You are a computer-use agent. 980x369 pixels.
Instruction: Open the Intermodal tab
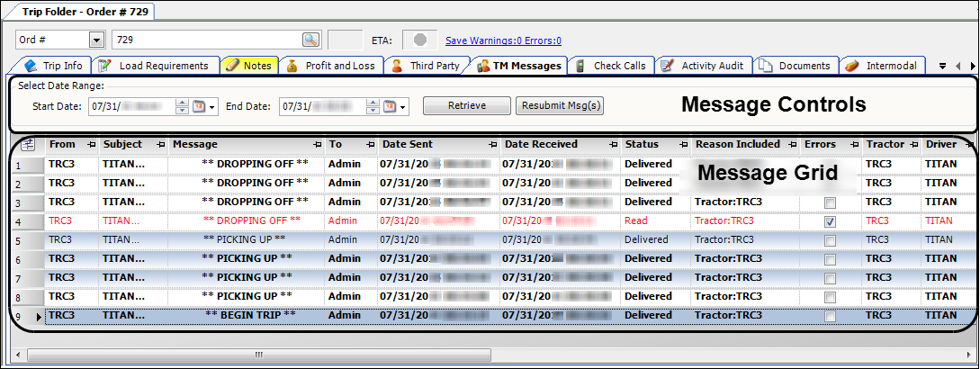coord(882,66)
